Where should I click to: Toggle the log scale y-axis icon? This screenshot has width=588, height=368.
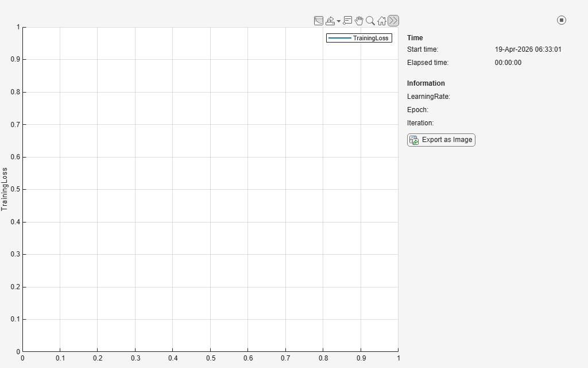[319, 21]
